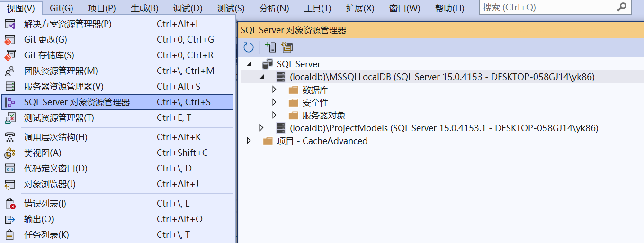Expand the 项目 - CacheAdvanced node
The height and width of the screenshot is (243, 644).
[249, 141]
